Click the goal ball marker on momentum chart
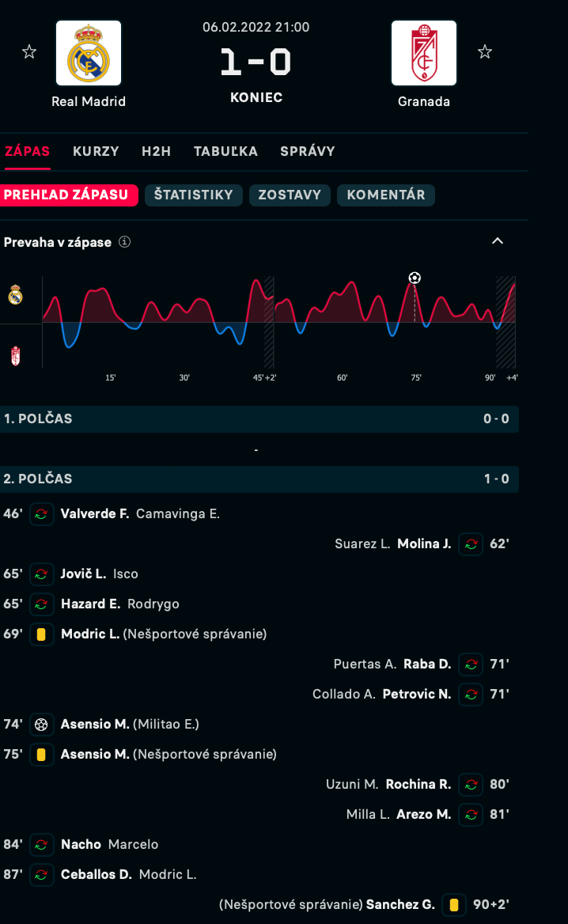568x924 pixels. pyautogui.click(x=415, y=278)
